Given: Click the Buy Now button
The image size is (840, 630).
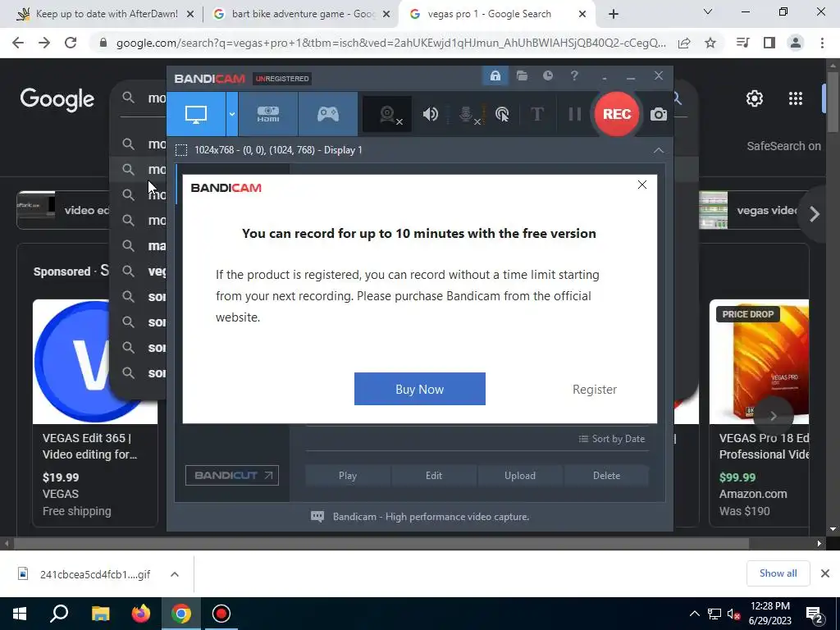Looking at the screenshot, I should [419, 389].
